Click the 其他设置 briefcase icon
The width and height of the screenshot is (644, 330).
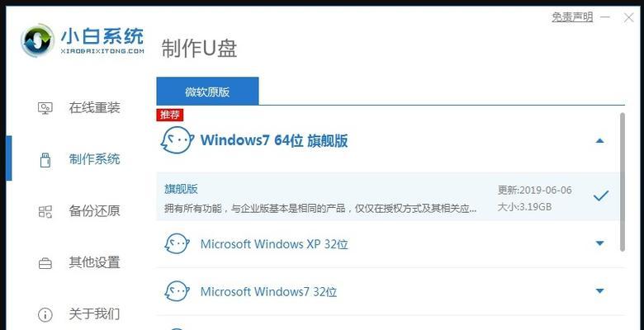(45, 263)
